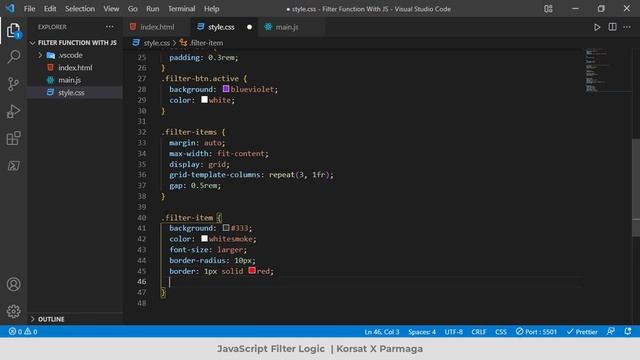Click the .filter-btn.active selector text

[x=200, y=78]
